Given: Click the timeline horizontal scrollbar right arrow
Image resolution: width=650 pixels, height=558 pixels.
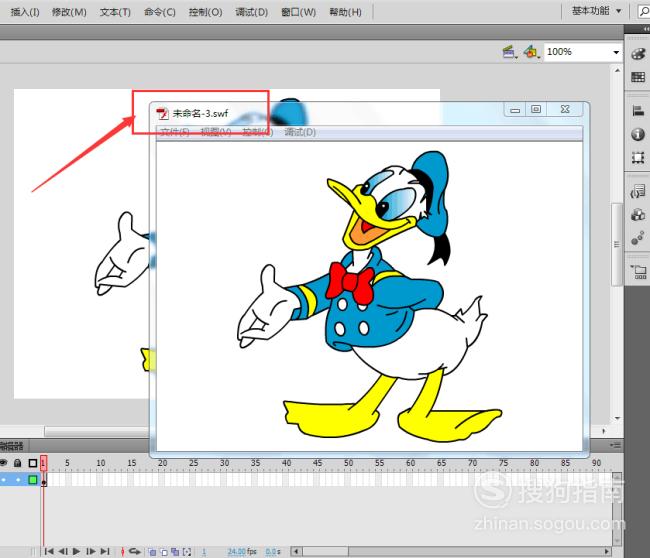Looking at the screenshot, I should click(607, 551).
